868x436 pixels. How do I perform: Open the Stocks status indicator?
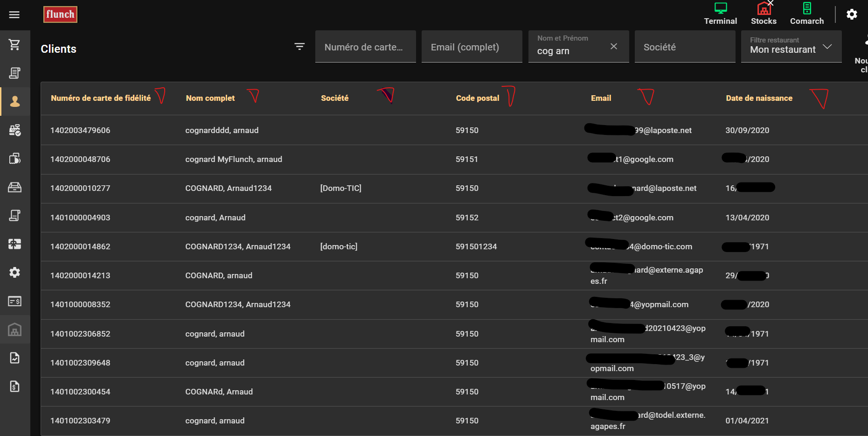pos(764,14)
